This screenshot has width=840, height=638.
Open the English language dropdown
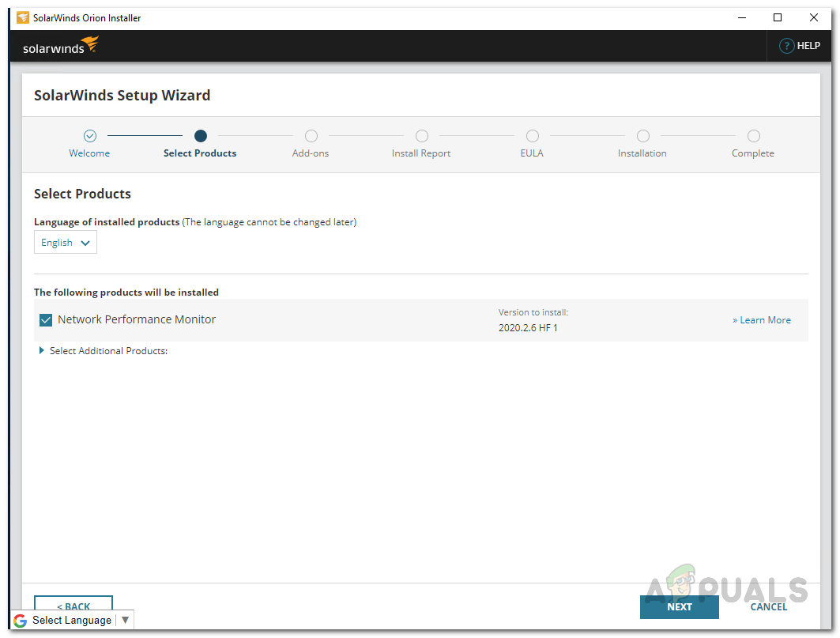[66, 243]
